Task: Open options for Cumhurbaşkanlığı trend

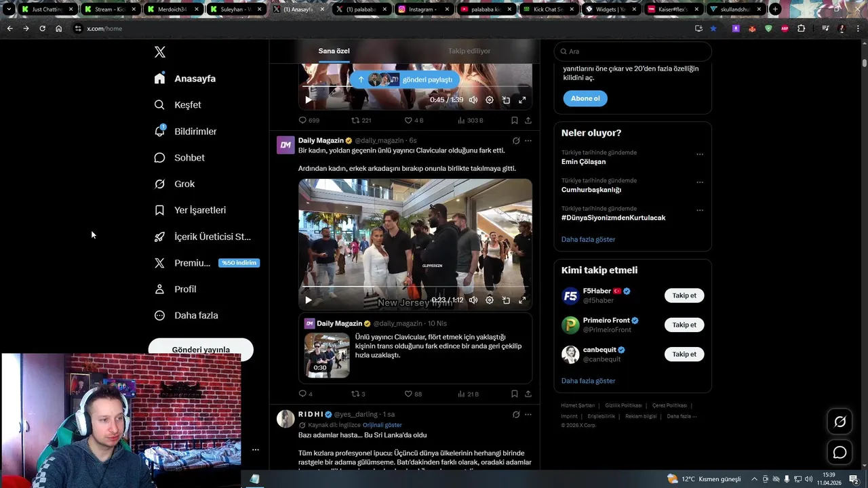Action: tap(700, 182)
